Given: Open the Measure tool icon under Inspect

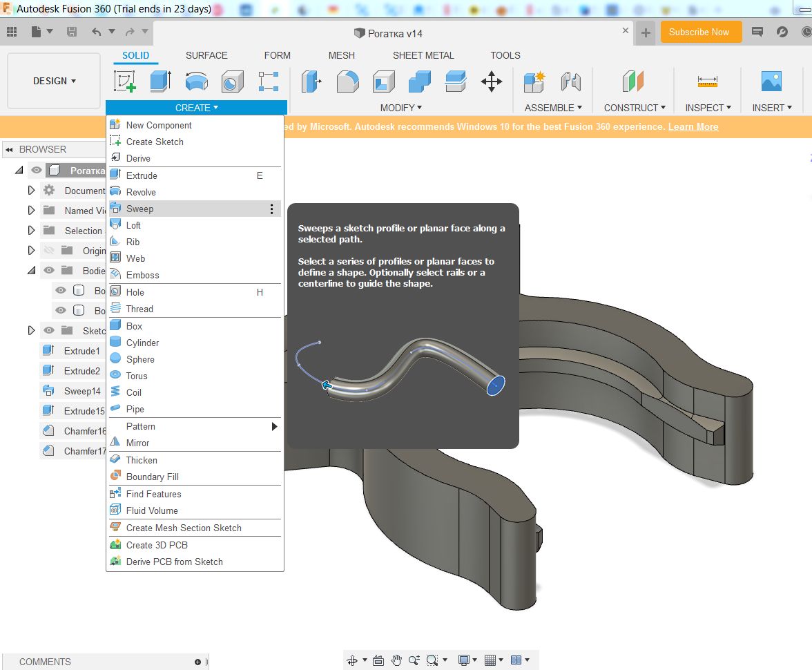Looking at the screenshot, I should point(708,82).
